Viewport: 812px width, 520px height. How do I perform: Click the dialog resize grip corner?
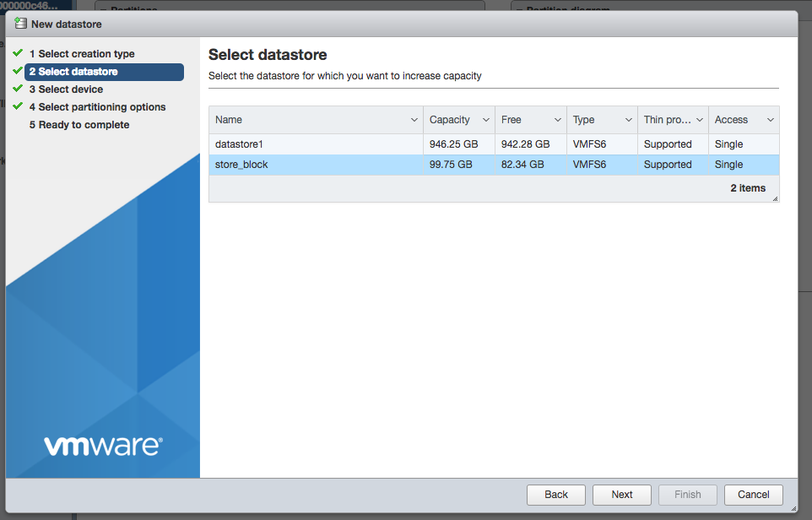pos(794,509)
